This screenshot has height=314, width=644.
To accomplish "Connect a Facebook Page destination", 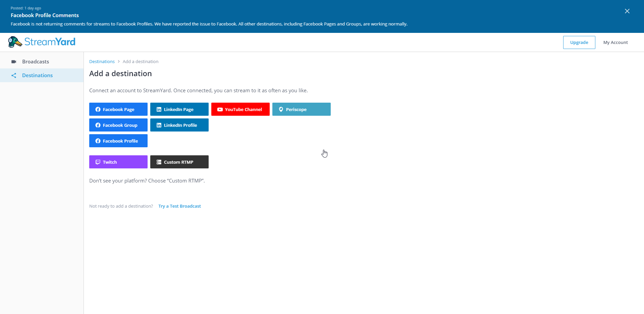I will click(118, 109).
